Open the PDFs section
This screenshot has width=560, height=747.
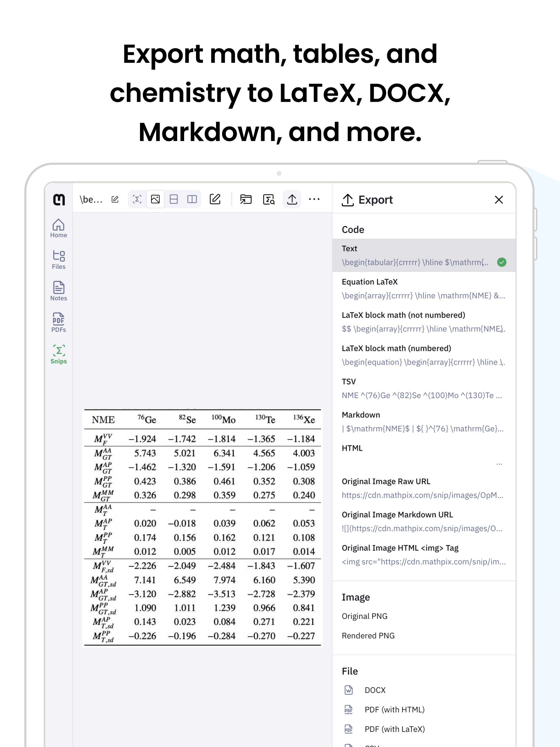click(59, 323)
